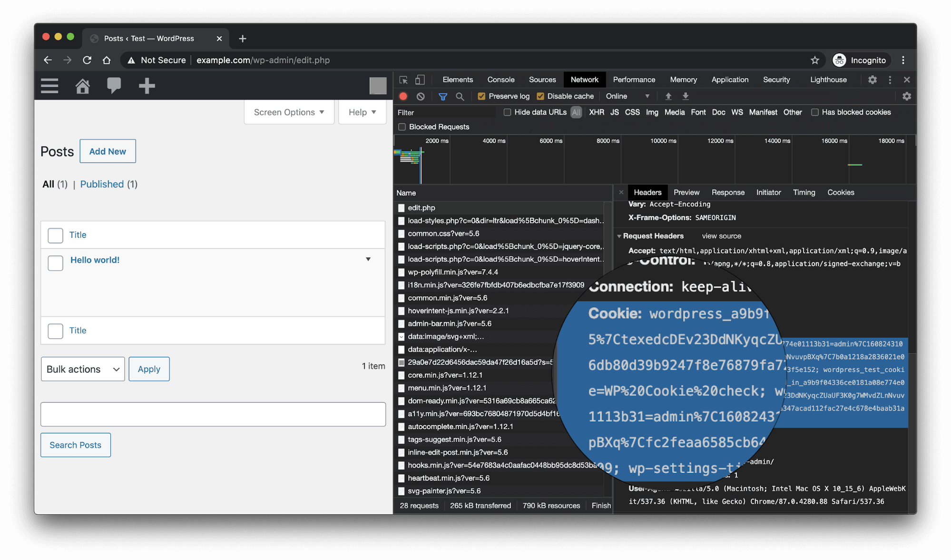Open the DevTools settings gear

[872, 80]
